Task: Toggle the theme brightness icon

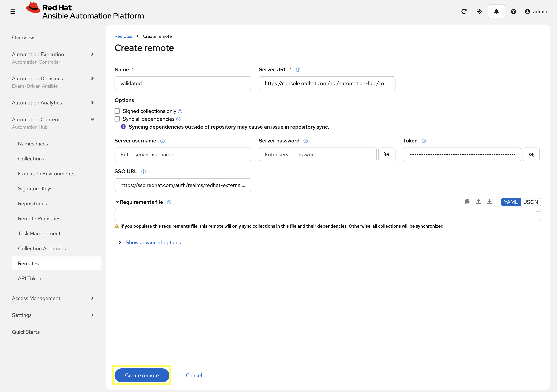Action: pos(479,11)
